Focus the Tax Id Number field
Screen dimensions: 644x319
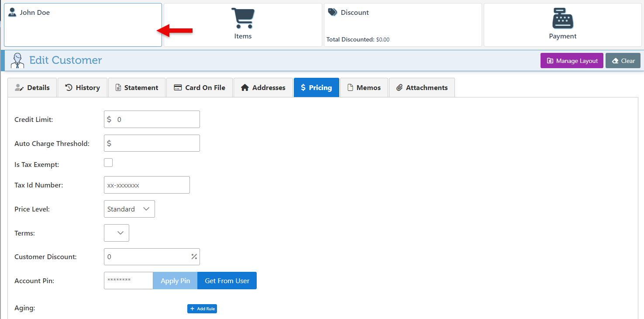[x=147, y=185]
